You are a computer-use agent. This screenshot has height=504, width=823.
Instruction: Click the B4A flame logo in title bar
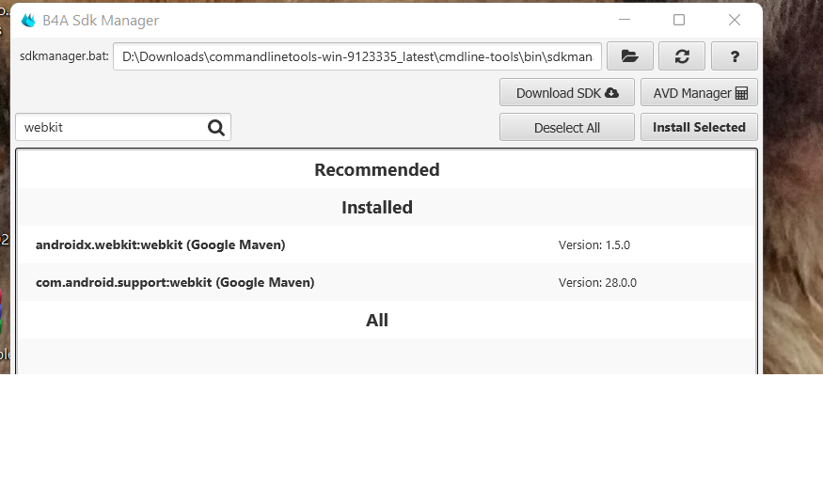point(28,21)
